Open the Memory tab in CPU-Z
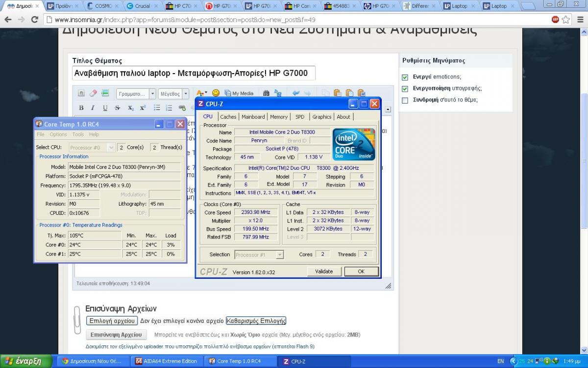This screenshot has height=368, width=588. pos(279,117)
